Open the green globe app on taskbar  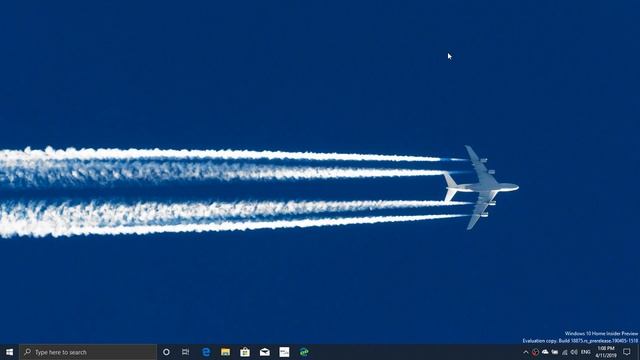[x=304, y=352]
